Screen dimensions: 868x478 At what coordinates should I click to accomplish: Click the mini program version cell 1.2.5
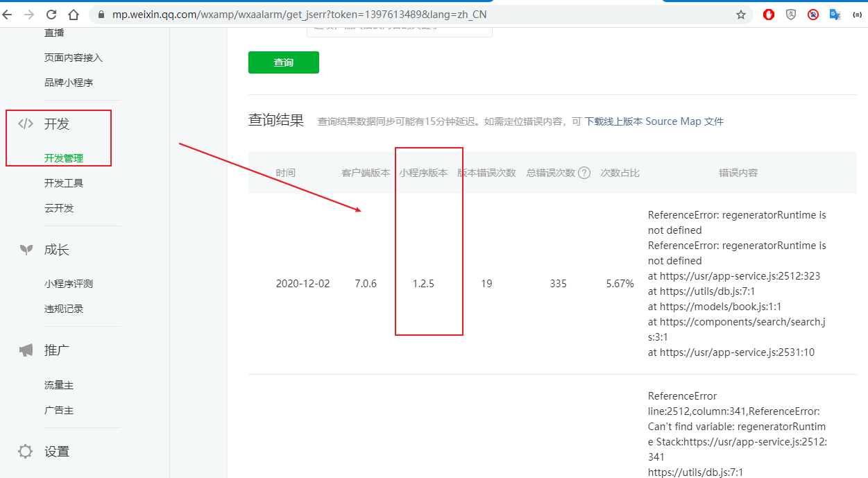click(423, 284)
